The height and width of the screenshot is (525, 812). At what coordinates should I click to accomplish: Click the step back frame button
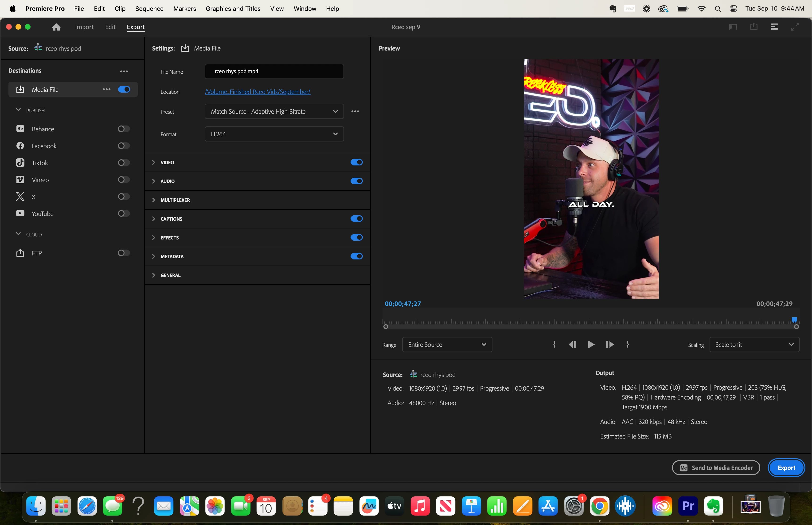572,345
